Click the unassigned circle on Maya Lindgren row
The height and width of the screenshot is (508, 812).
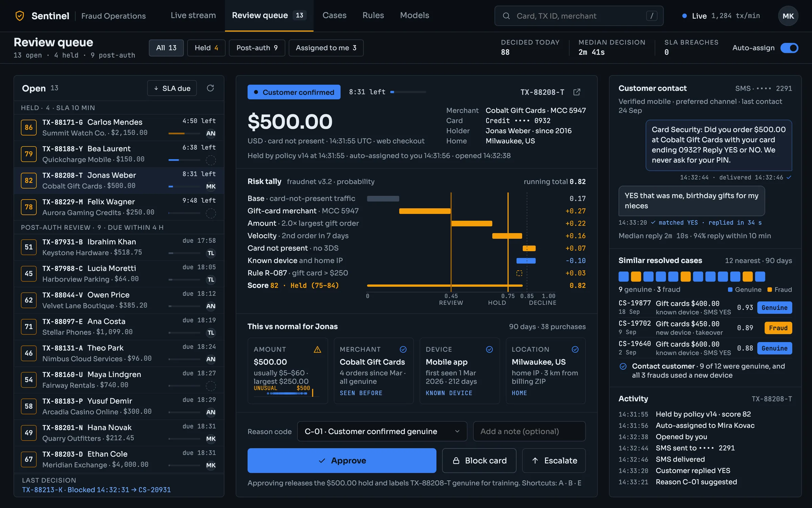211,386
